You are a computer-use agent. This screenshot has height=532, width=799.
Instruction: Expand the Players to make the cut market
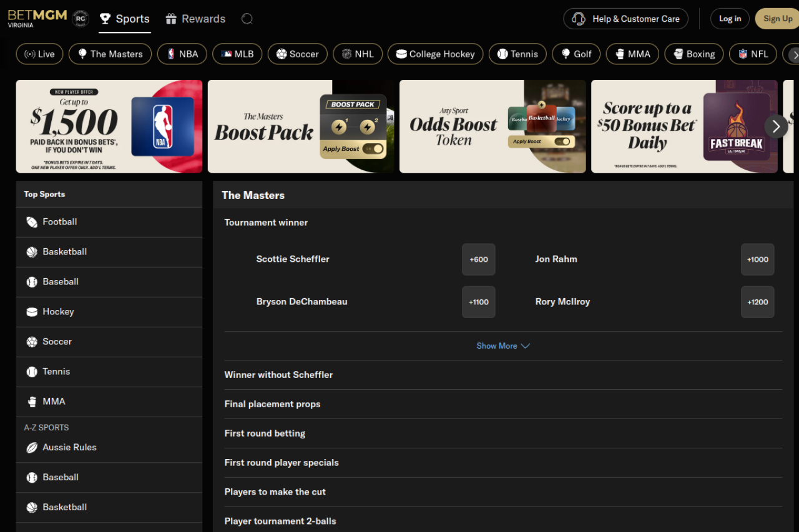[275, 492]
